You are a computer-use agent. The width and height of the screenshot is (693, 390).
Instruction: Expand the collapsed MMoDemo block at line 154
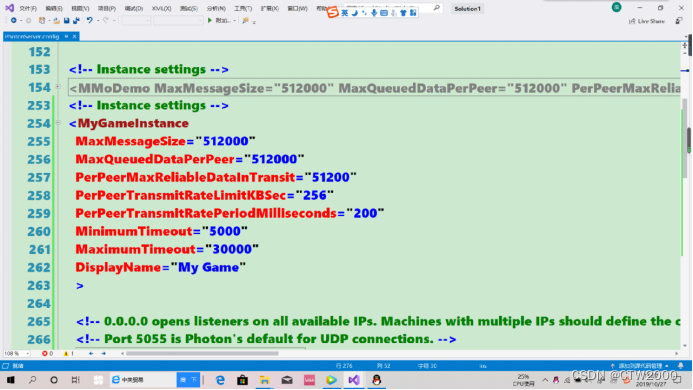click(58, 87)
